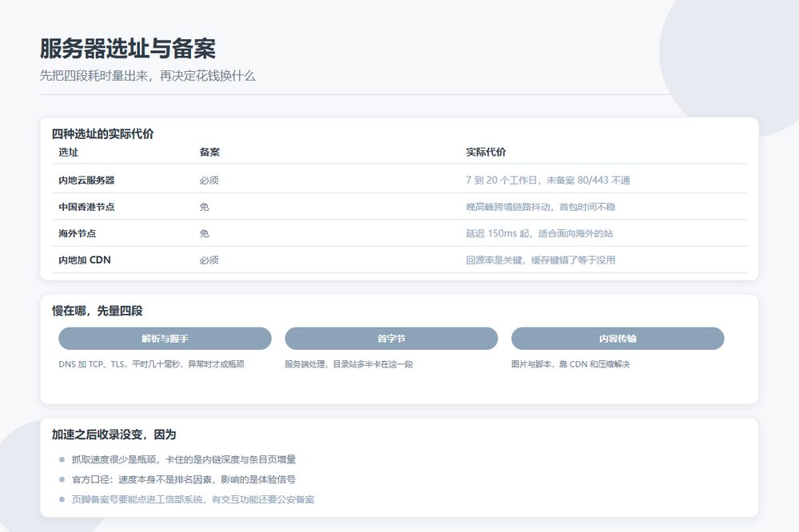799x532 pixels.
Task: Click the 首字节 pill button
Action: [391, 339]
